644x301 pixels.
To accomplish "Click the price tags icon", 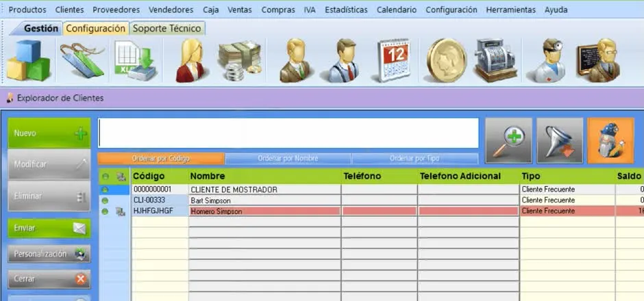I will (x=82, y=60).
